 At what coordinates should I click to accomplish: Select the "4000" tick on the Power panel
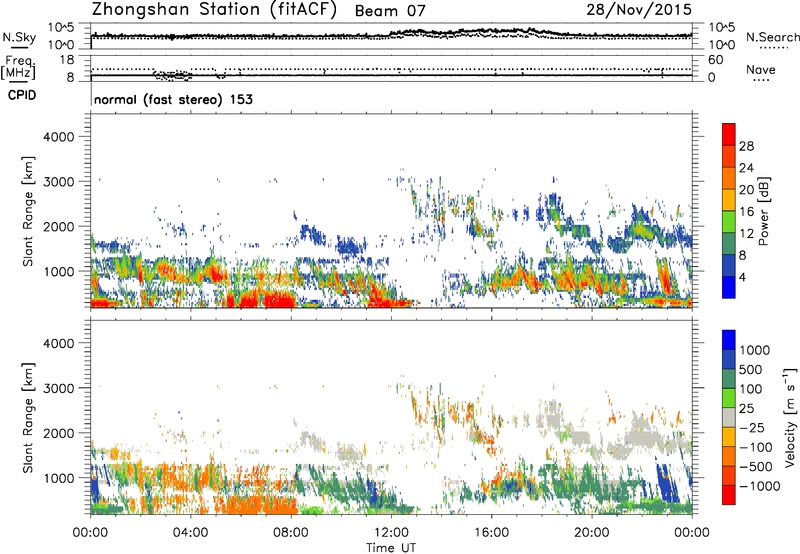pos(59,137)
